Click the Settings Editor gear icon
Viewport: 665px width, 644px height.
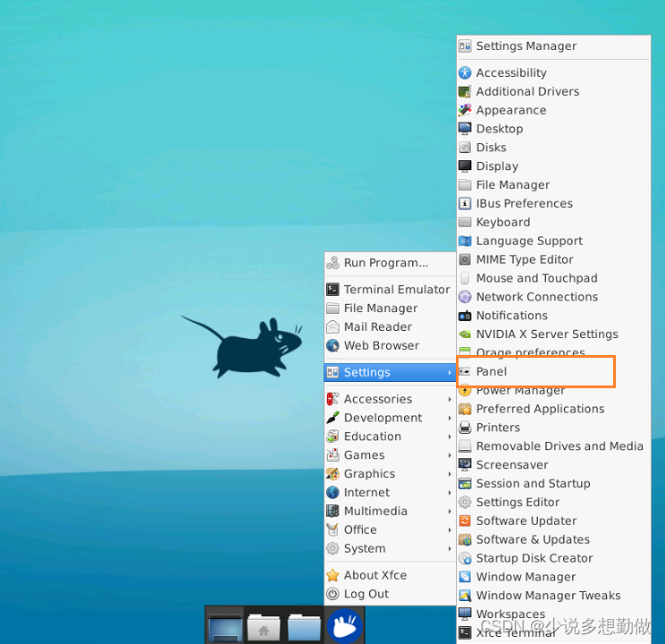(x=465, y=503)
